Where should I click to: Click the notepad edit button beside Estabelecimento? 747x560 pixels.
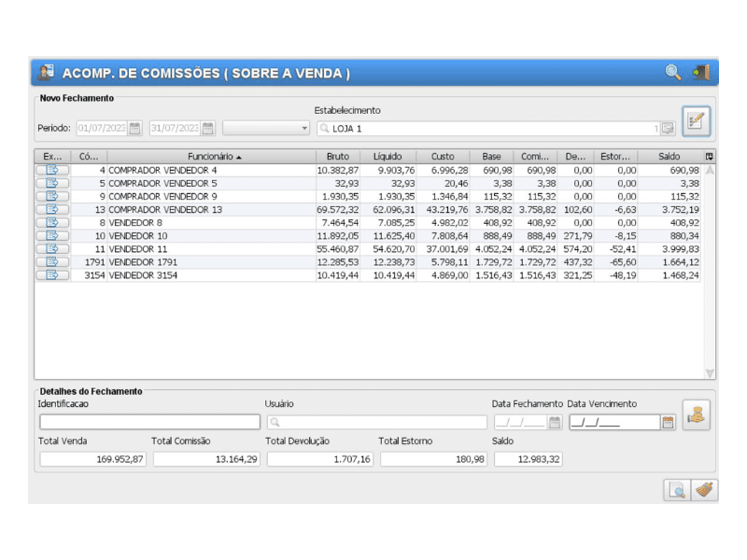pos(696,121)
